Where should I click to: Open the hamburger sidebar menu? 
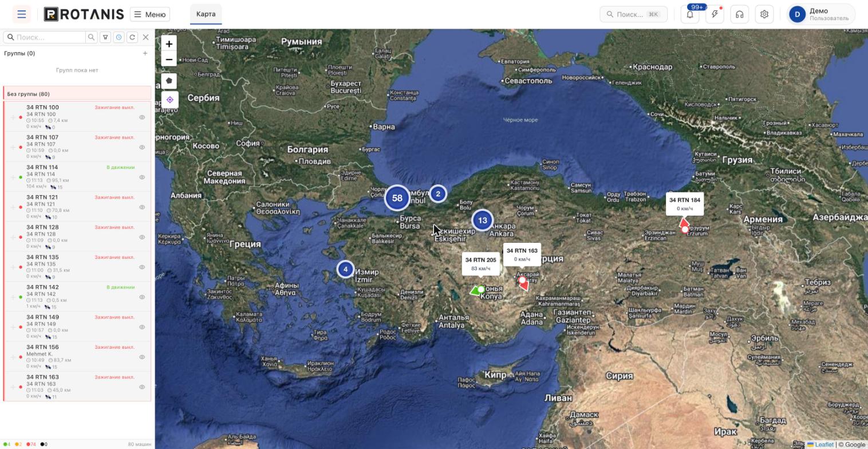22,14
